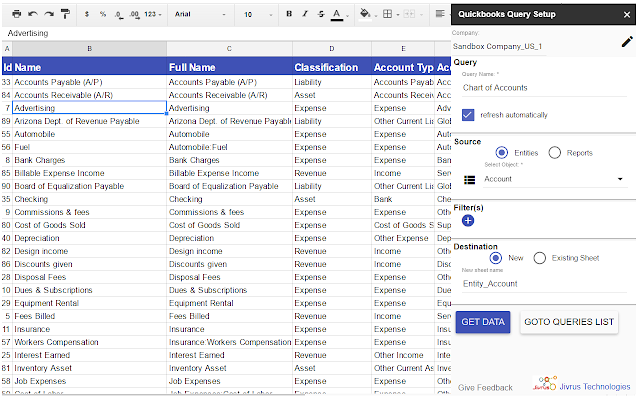Close the Quickbooks Query Setup panel
The width and height of the screenshot is (640, 400).
pos(627,15)
